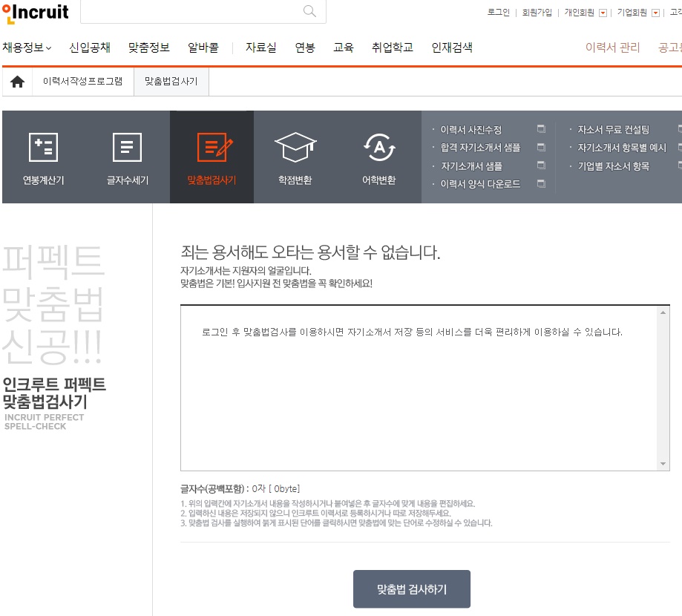This screenshot has height=616, width=682.
Task: Open the 맞춤정보 menu
Action: [148, 47]
